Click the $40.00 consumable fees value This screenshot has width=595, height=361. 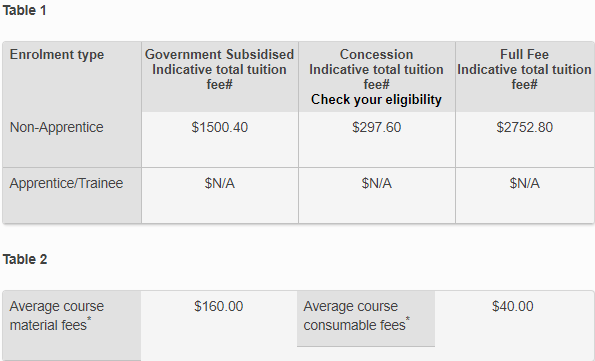click(x=513, y=306)
